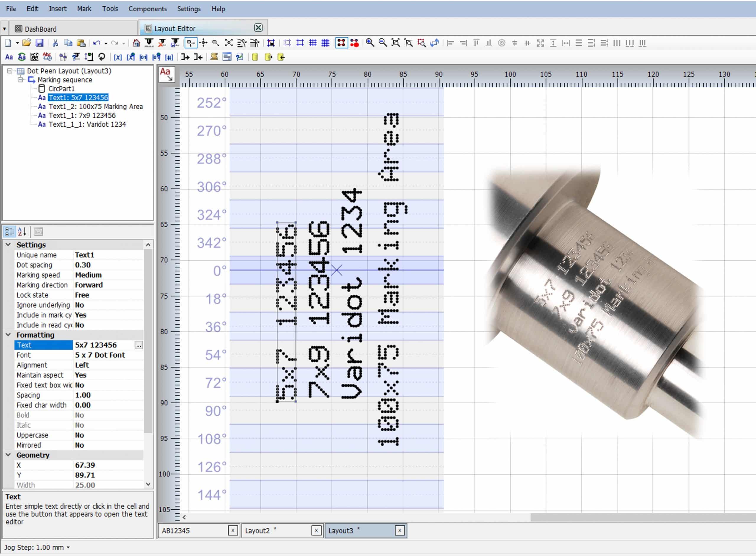
Task: Collapse the Geometry property group
Action: pyautogui.click(x=8, y=455)
